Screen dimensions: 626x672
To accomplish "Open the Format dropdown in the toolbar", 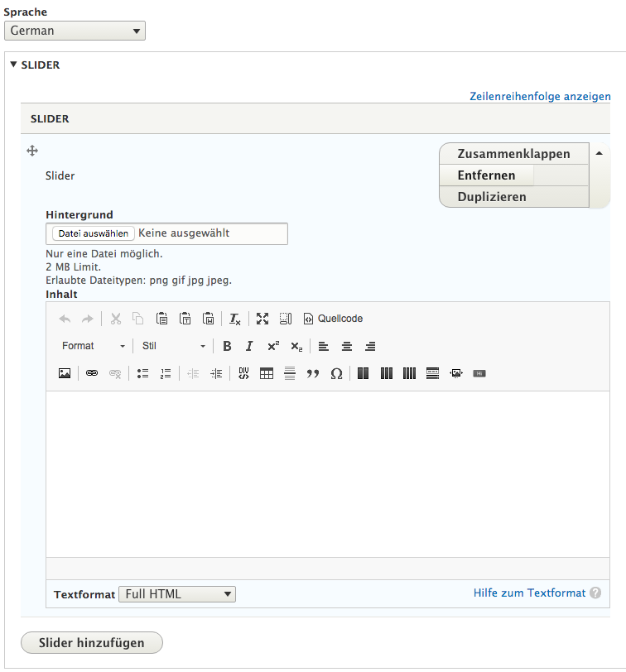I will coord(94,346).
